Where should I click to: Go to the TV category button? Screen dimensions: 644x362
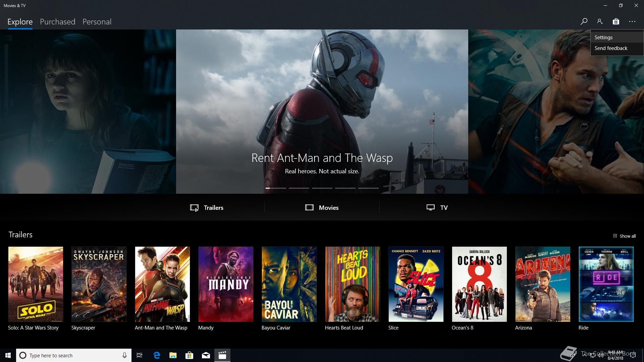click(437, 207)
